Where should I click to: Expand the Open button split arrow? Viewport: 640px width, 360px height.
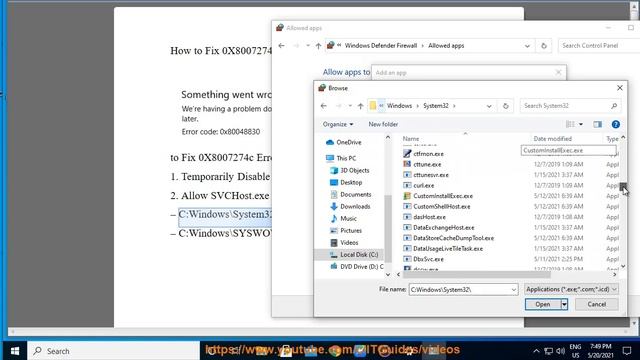tap(564, 304)
